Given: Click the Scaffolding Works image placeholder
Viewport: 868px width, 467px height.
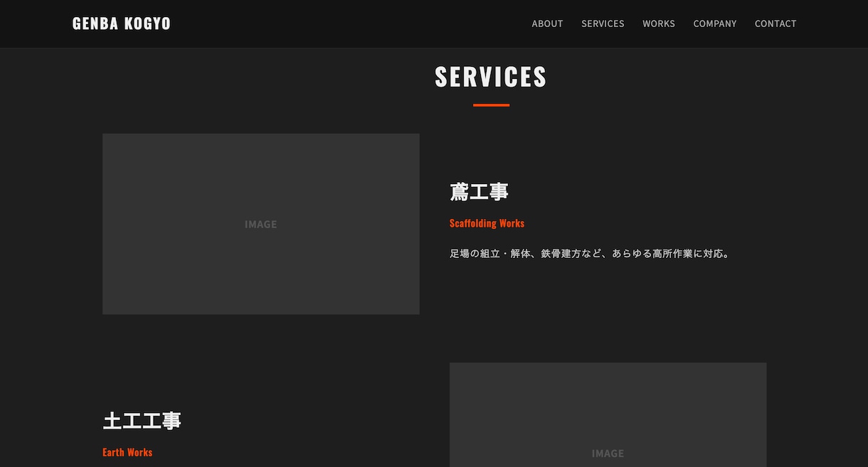Looking at the screenshot, I should 261,224.
